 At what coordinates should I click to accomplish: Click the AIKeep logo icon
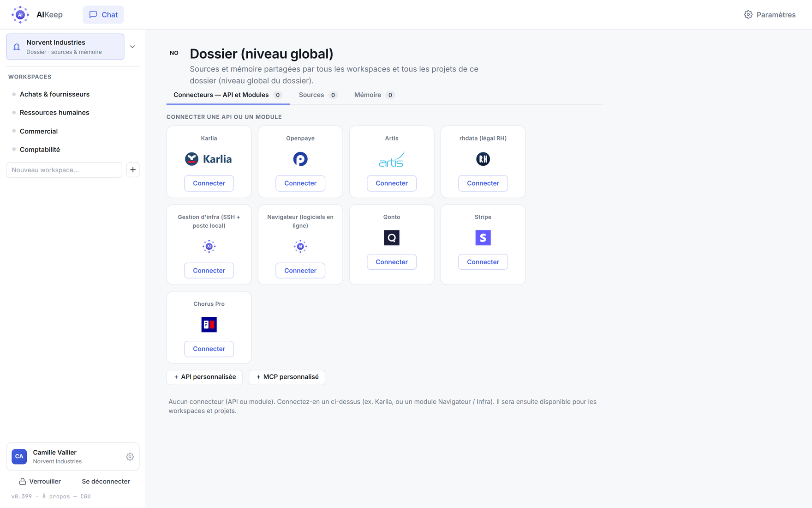point(20,15)
